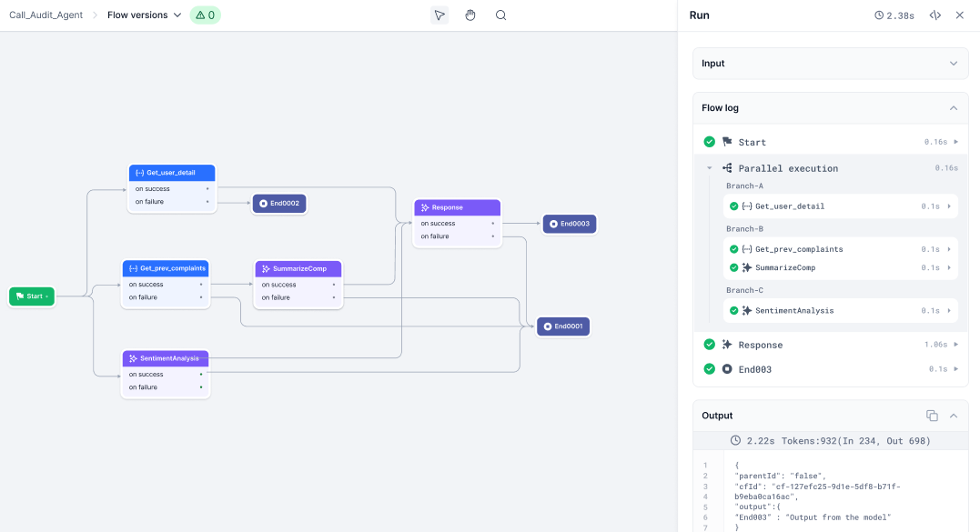This screenshot has height=532, width=980.
Task: Close the Run panel
Action: pos(959,15)
